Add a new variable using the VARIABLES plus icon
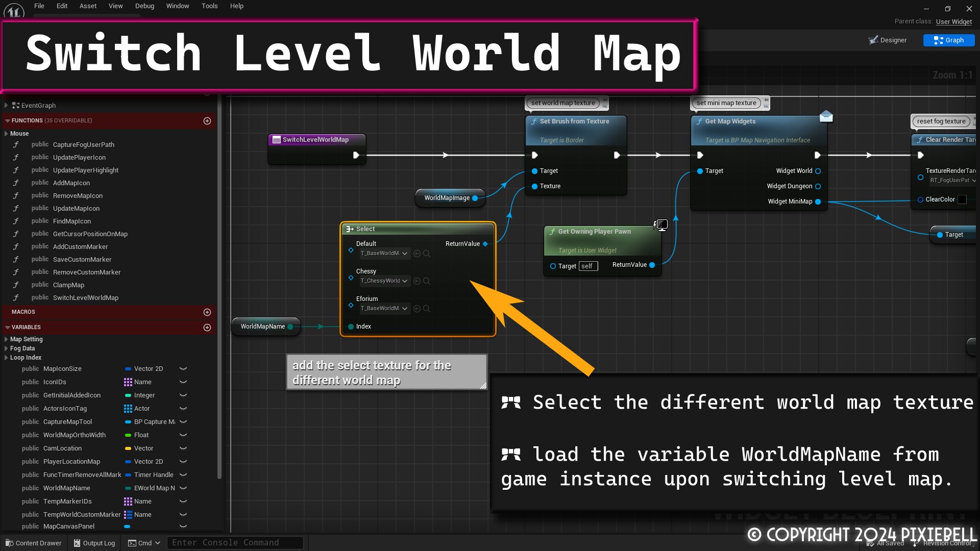This screenshot has height=551, width=980. pyautogui.click(x=207, y=327)
